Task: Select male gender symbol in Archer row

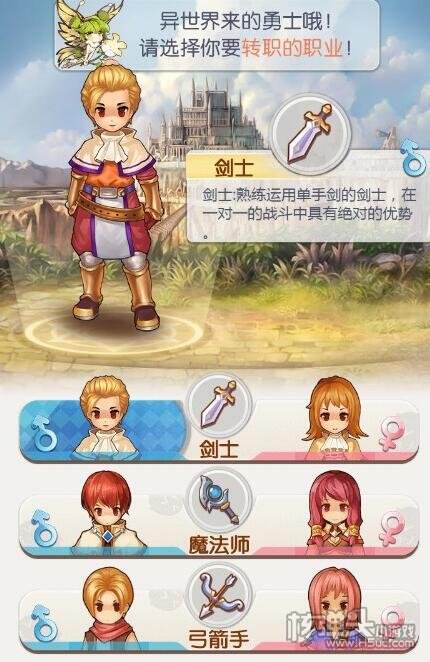Action: [44, 623]
